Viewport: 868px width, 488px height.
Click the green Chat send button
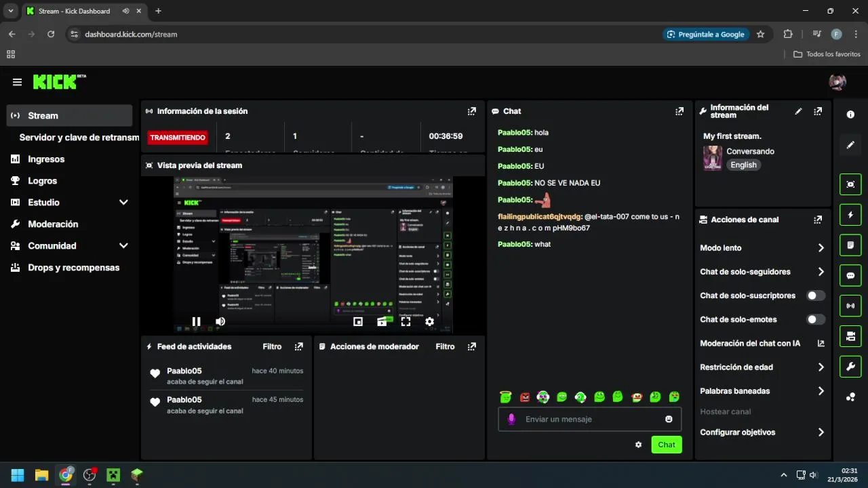pyautogui.click(x=667, y=445)
